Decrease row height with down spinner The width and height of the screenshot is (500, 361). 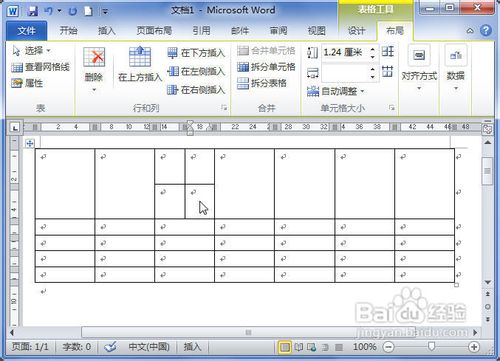(x=373, y=57)
